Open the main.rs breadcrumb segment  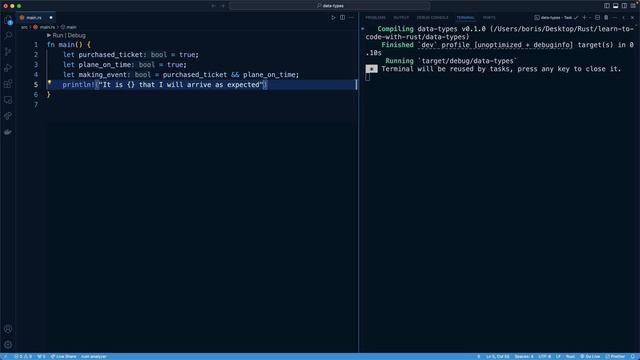pyautogui.click(x=44, y=27)
